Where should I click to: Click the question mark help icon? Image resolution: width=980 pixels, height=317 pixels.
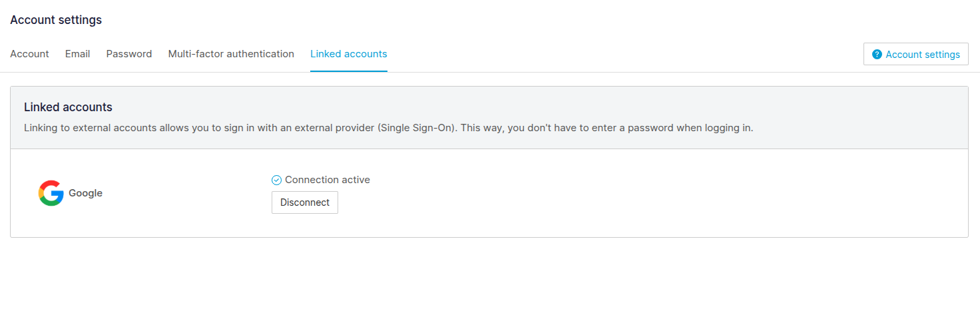[877, 55]
